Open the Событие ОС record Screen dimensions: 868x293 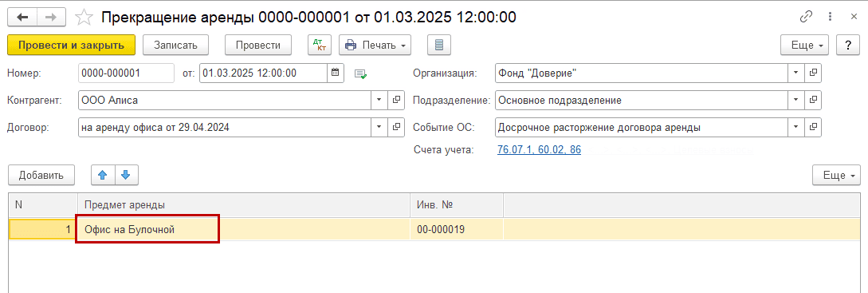(814, 127)
